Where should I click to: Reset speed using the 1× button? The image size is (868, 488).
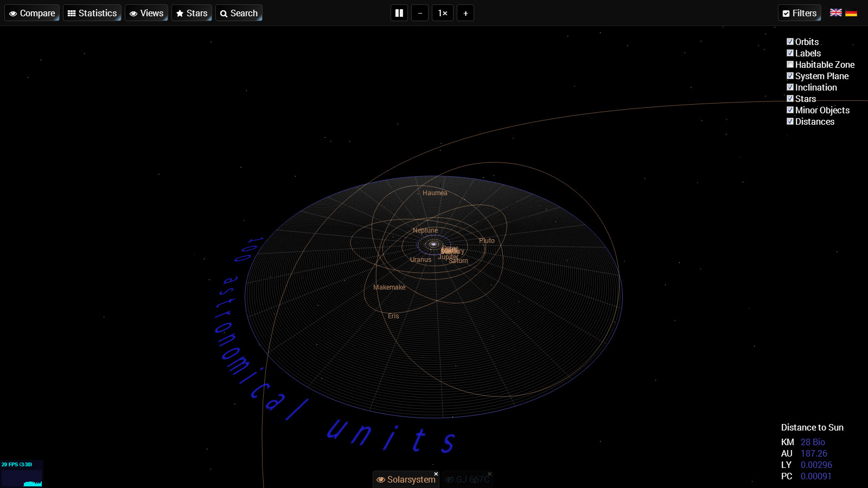tap(443, 13)
